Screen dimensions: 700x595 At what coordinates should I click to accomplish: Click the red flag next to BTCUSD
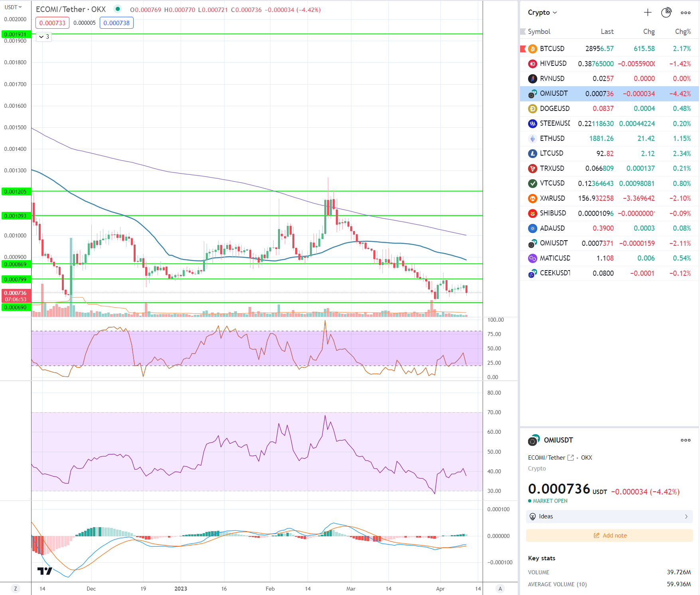point(523,49)
